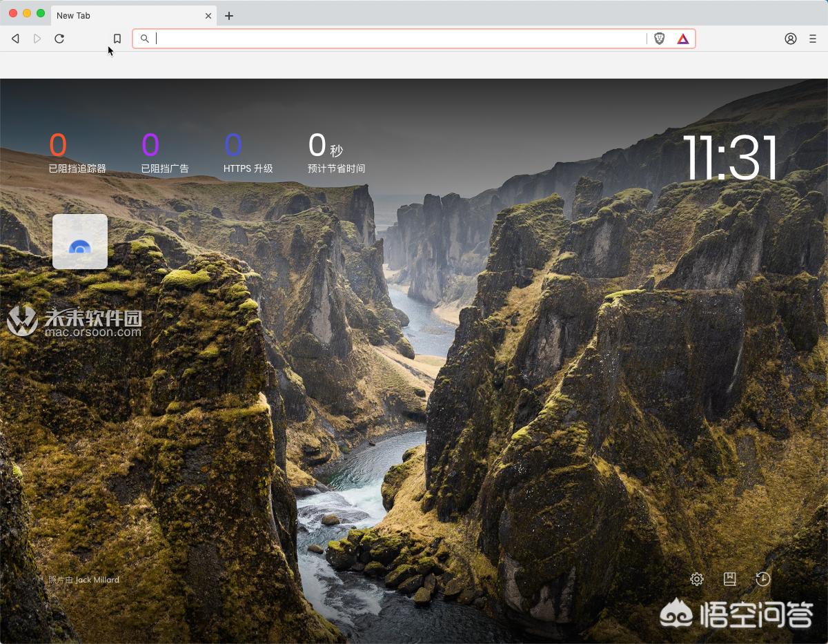Open settings via the gear icon
828x644 pixels.
pyautogui.click(x=697, y=579)
